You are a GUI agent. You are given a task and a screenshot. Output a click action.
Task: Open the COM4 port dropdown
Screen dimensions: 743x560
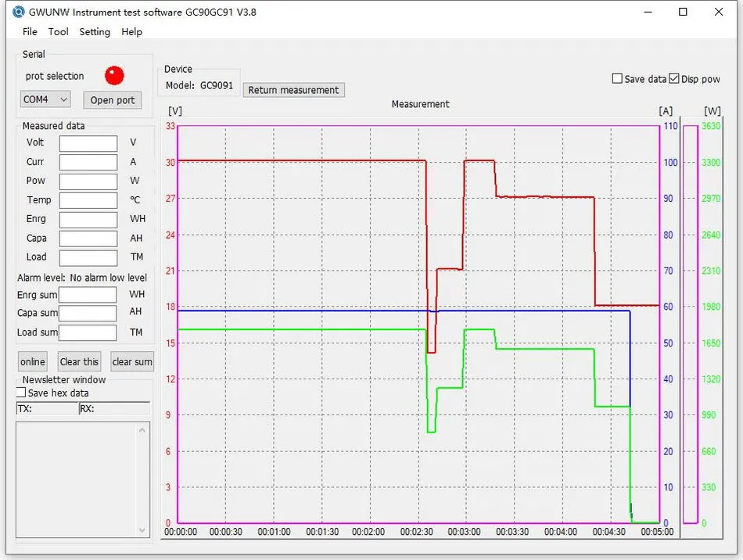tap(45, 99)
